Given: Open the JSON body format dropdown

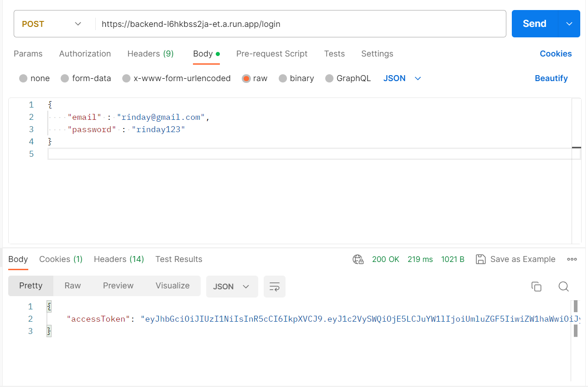Looking at the screenshot, I should (402, 78).
